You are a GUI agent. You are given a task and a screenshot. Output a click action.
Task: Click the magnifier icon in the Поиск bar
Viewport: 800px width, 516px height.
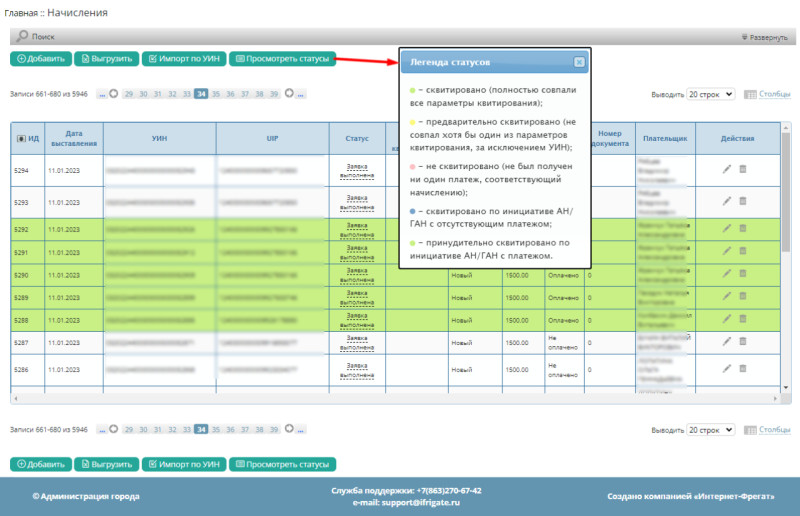22,37
